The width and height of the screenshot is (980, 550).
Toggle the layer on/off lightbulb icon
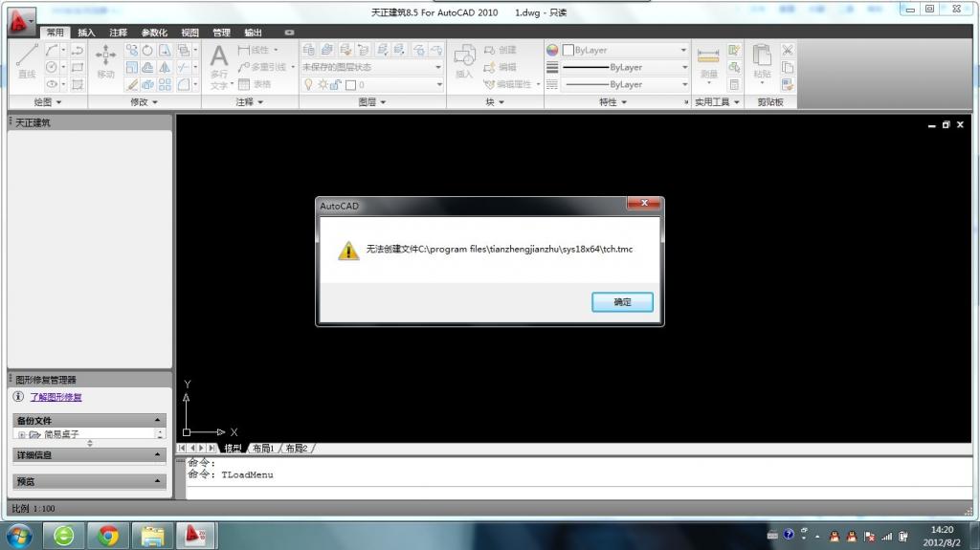click(x=308, y=84)
